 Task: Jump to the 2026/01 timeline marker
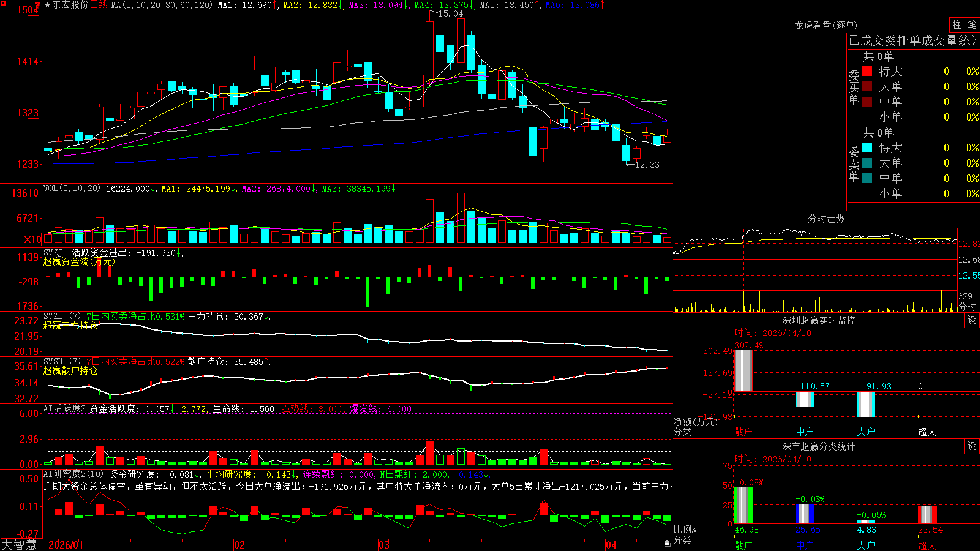click(66, 545)
